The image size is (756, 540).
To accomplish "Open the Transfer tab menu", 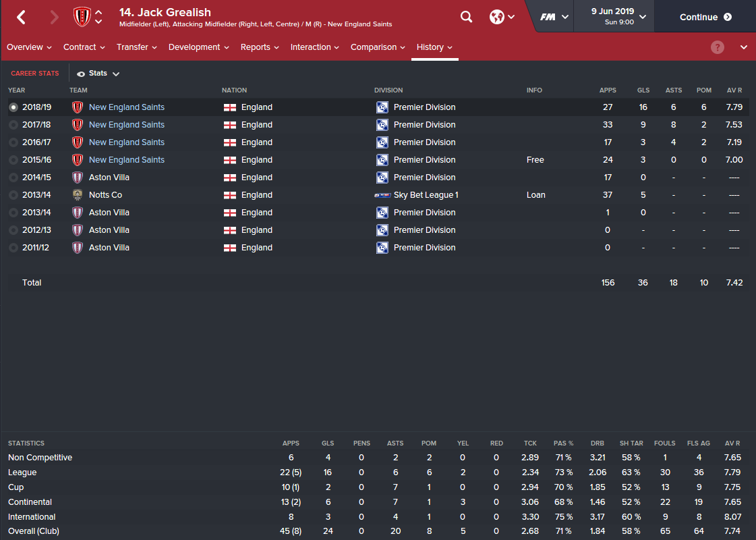I will (x=136, y=47).
